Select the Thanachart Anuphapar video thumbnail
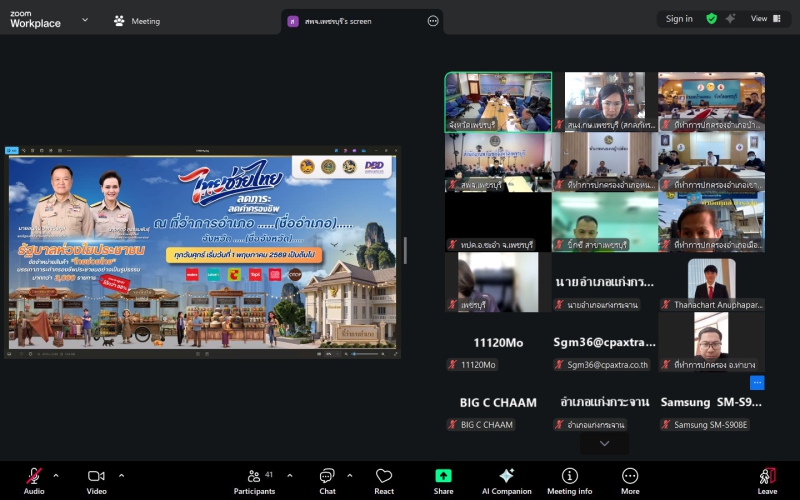 pos(711,283)
